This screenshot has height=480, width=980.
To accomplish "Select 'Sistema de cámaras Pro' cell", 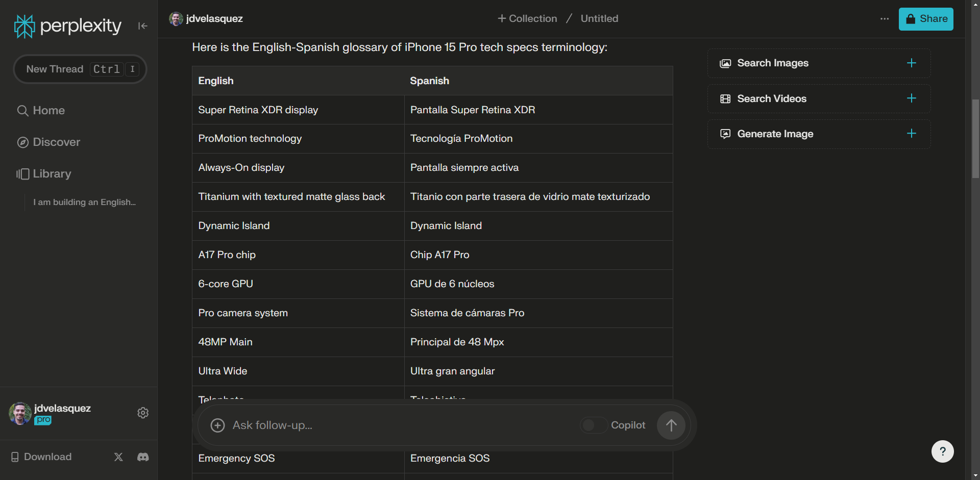I will point(538,313).
